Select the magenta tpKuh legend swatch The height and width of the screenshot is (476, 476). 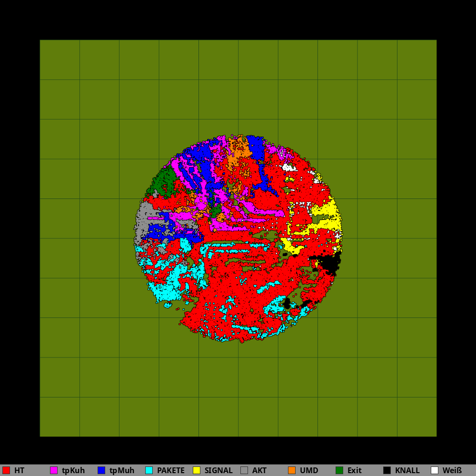coord(54,470)
